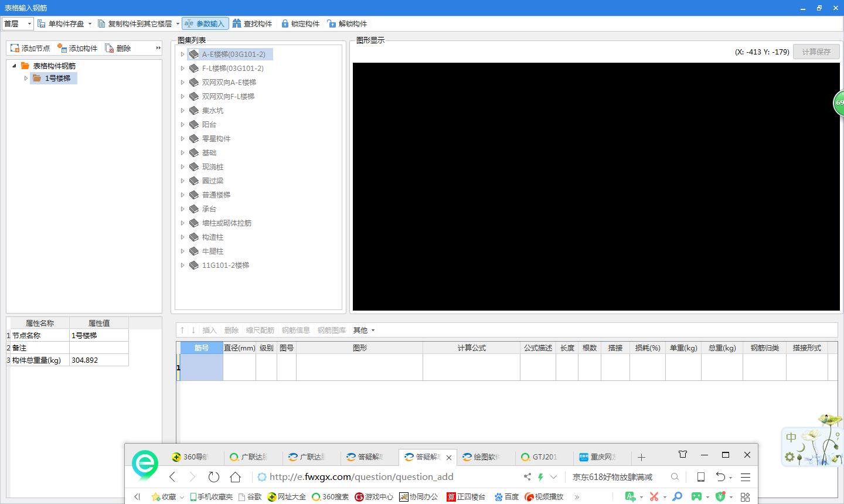Screen dimensions: 844x504
Task: Click the move row down arrow
Action: pyautogui.click(x=193, y=330)
